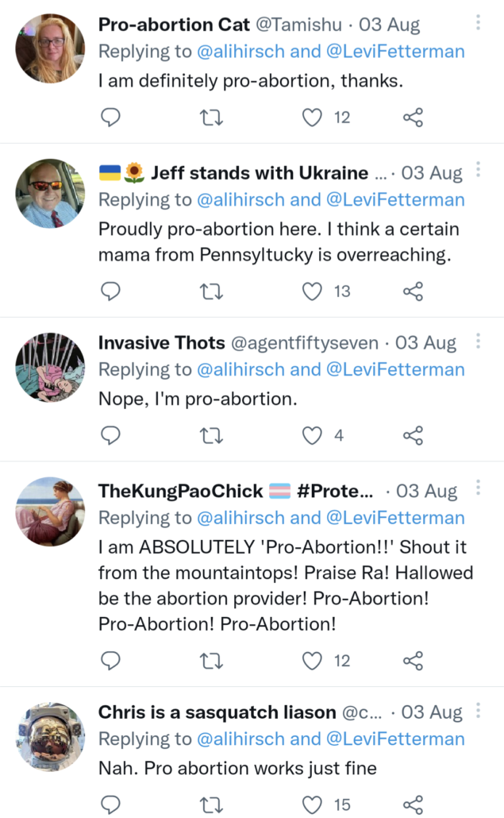Retweet Jeff stands with Ukraine's tweet
Image resolution: width=504 pixels, height=818 pixels.
210,291
